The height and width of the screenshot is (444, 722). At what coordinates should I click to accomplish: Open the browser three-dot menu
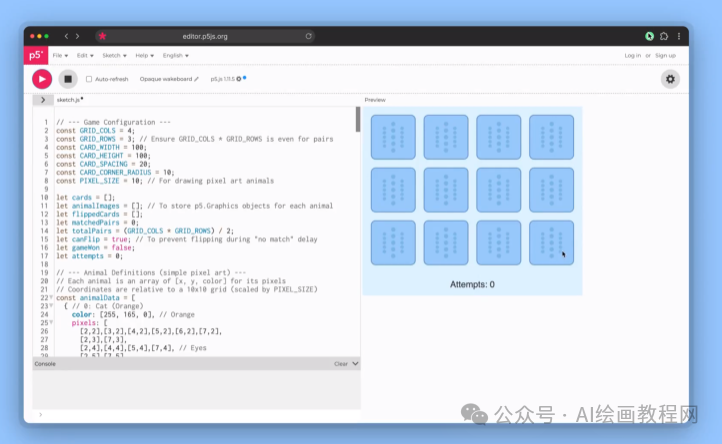click(679, 36)
